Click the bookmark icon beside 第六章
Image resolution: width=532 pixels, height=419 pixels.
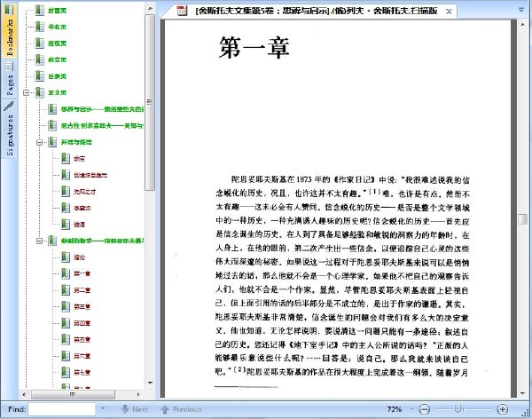point(66,356)
